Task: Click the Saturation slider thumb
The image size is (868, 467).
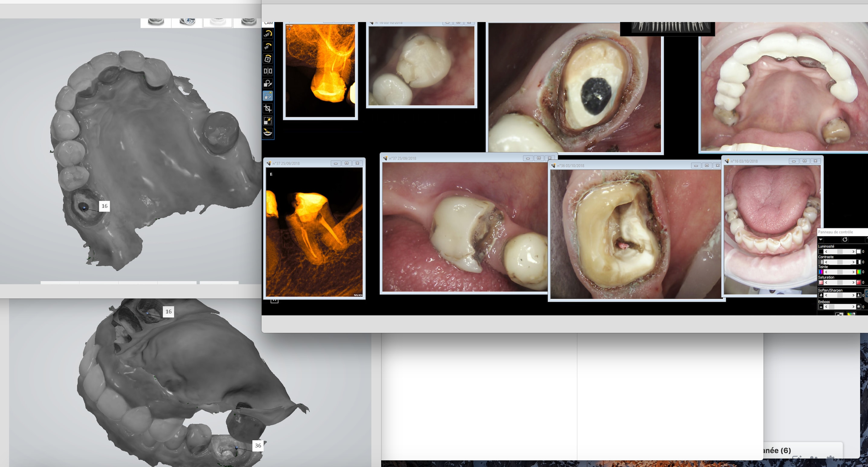Action: [x=840, y=283]
